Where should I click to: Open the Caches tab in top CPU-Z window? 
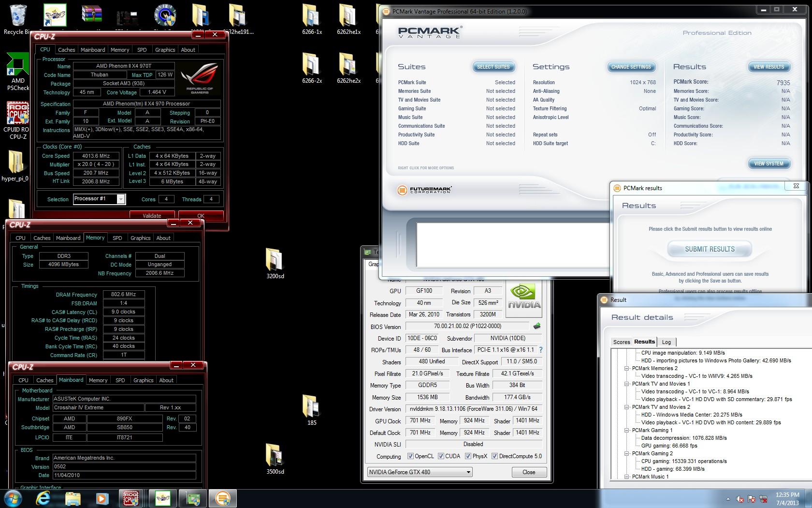(x=67, y=50)
